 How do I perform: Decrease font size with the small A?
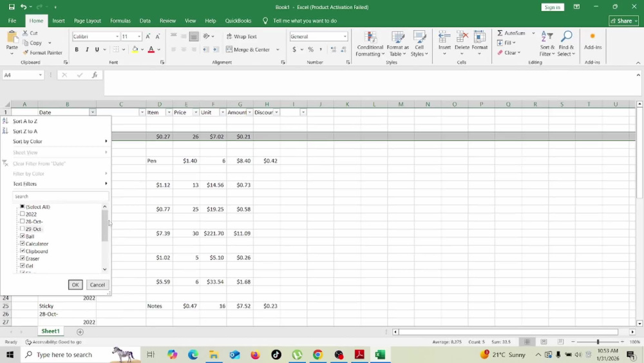click(x=158, y=37)
